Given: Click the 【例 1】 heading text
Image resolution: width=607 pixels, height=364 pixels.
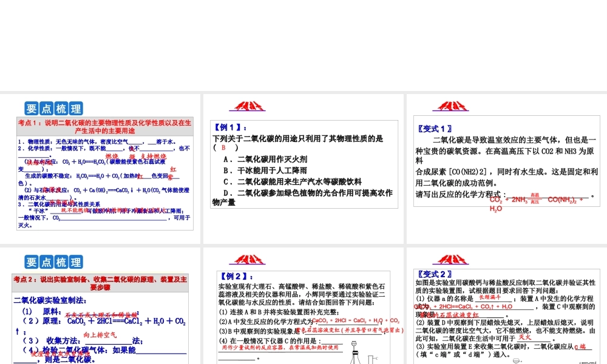Looking at the screenshot, I should point(230,127).
